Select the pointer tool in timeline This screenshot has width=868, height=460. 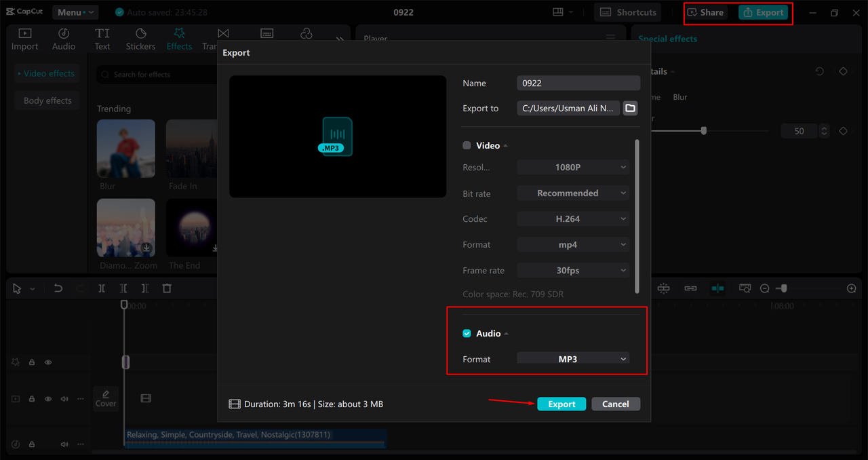click(x=17, y=288)
